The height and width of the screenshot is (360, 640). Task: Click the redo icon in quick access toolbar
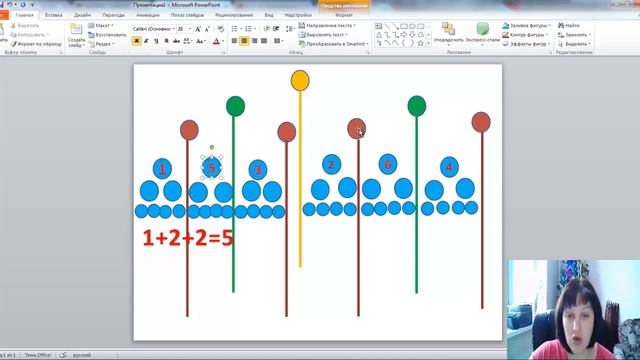coord(22,4)
